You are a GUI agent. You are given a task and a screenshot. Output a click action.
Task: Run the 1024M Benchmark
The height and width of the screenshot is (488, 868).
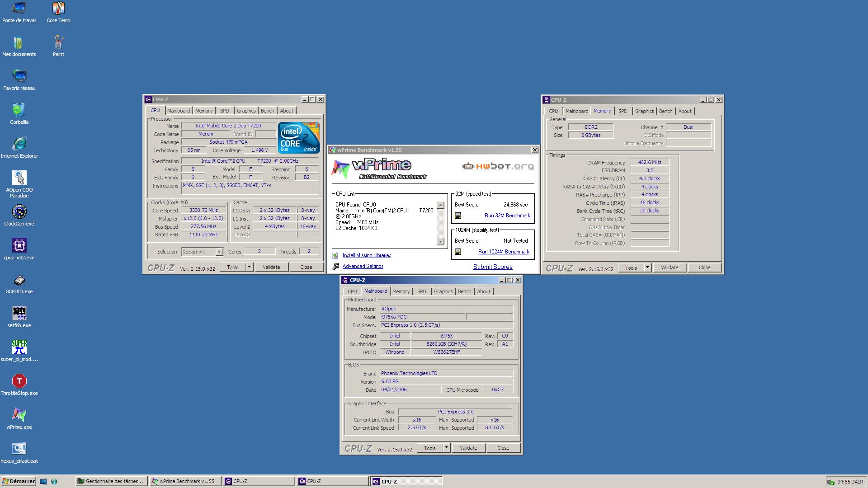coord(504,252)
